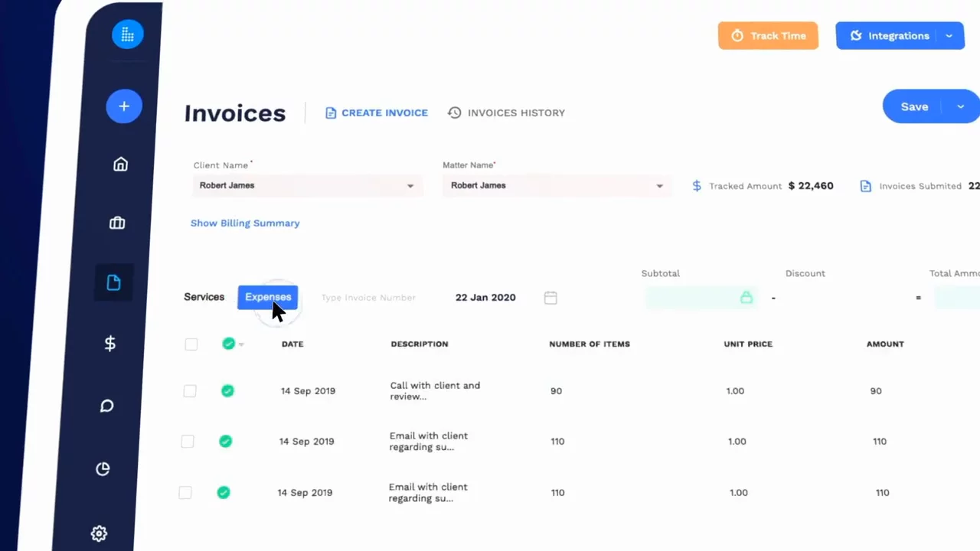Click the app logo icon at sidebar top
Screen dimensions: 980x551
(128, 34)
